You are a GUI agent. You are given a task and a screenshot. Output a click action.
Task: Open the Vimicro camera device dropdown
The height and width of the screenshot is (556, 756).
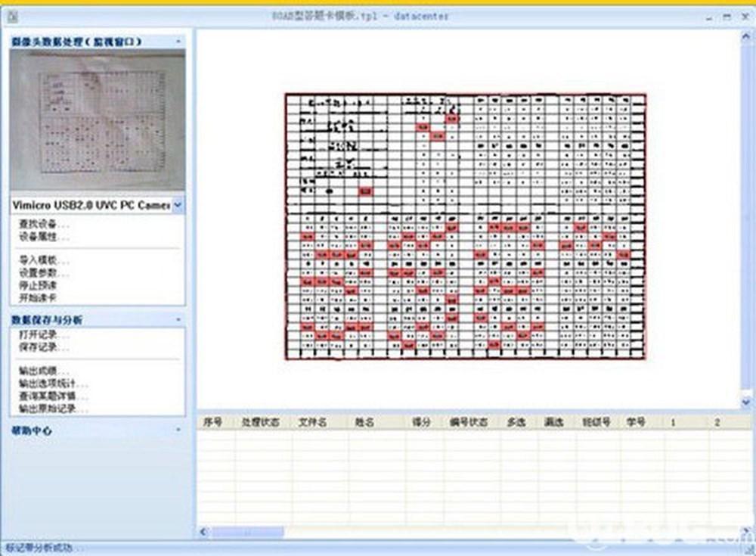click(178, 205)
